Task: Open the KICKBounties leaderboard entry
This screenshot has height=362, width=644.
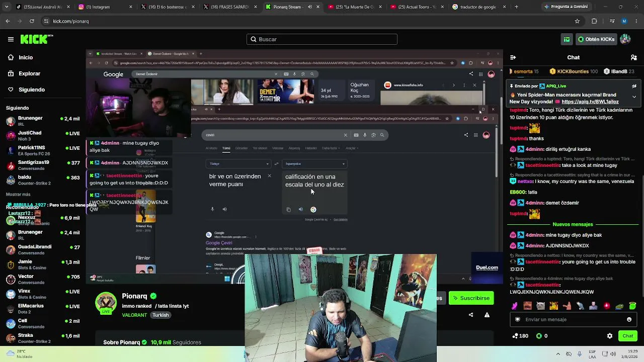Action: pyautogui.click(x=573, y=71)
